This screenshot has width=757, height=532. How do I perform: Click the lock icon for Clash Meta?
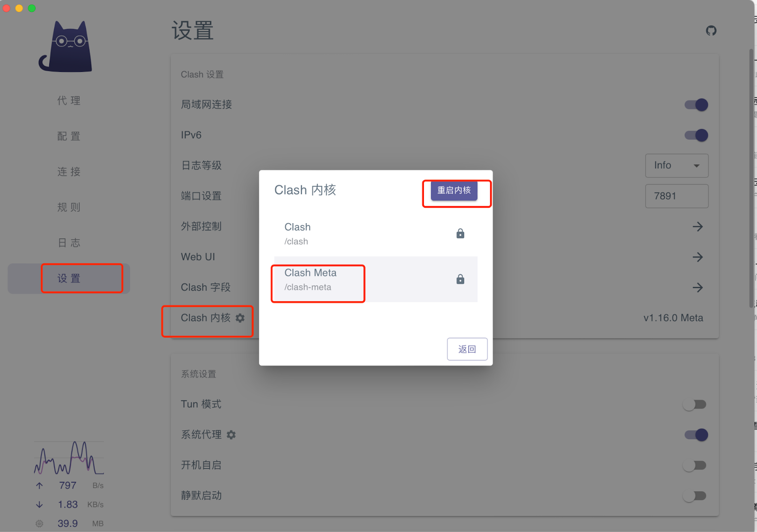tap(460, 279)
